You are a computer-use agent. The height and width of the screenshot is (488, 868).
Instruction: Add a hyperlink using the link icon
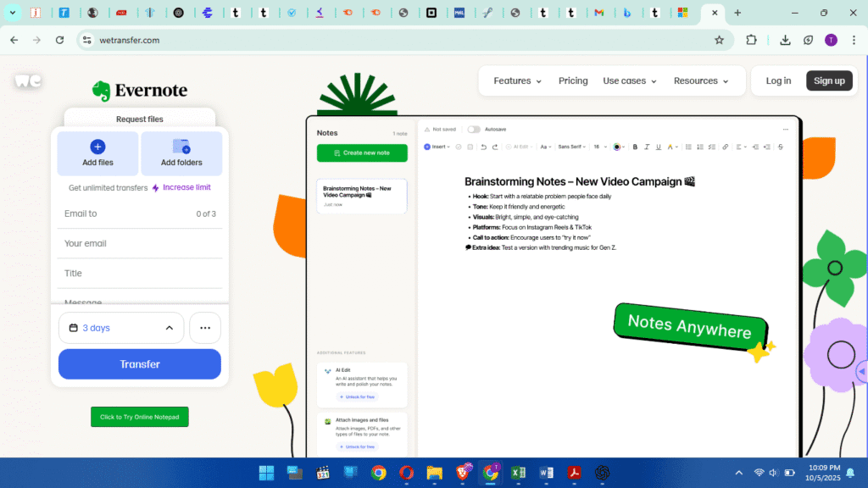(x=726, y=147)
